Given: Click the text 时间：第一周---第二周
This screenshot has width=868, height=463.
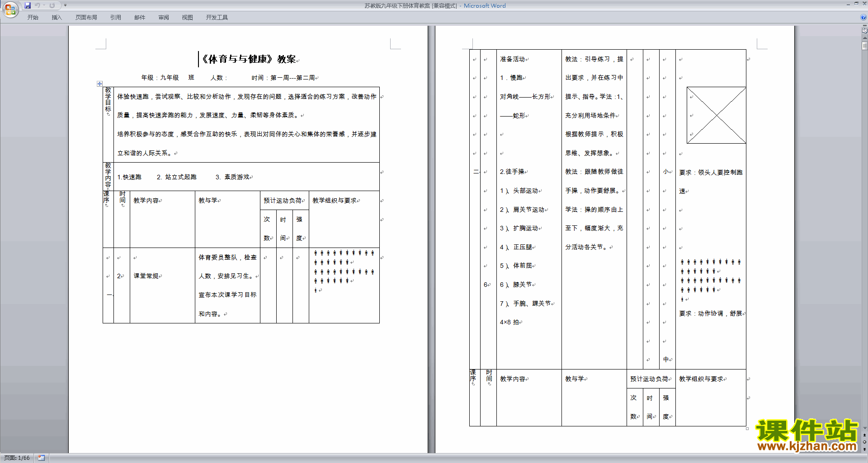Looking at the screenshot, I should click(283, 78).
